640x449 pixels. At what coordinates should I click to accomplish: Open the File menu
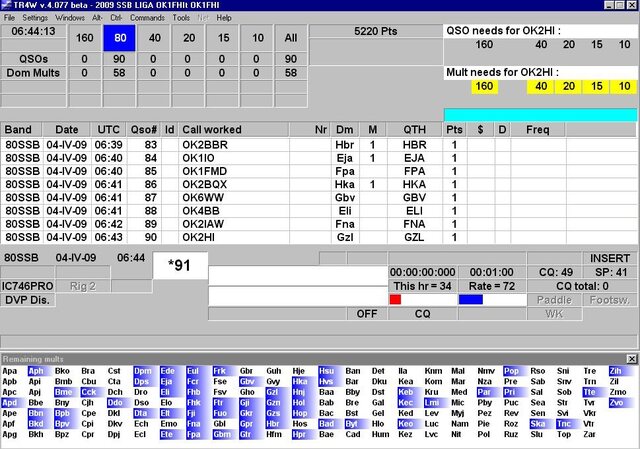tap(11, 18)
